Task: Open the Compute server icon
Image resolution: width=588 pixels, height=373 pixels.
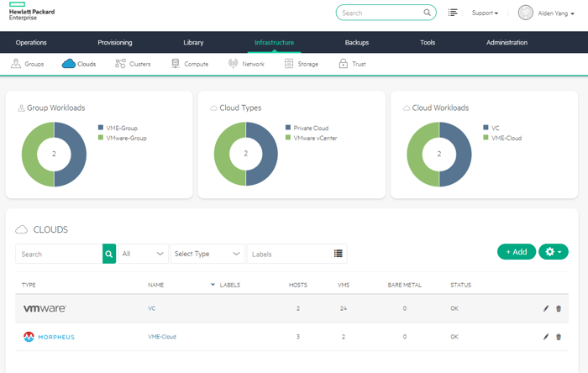Action: click(175, 64)
